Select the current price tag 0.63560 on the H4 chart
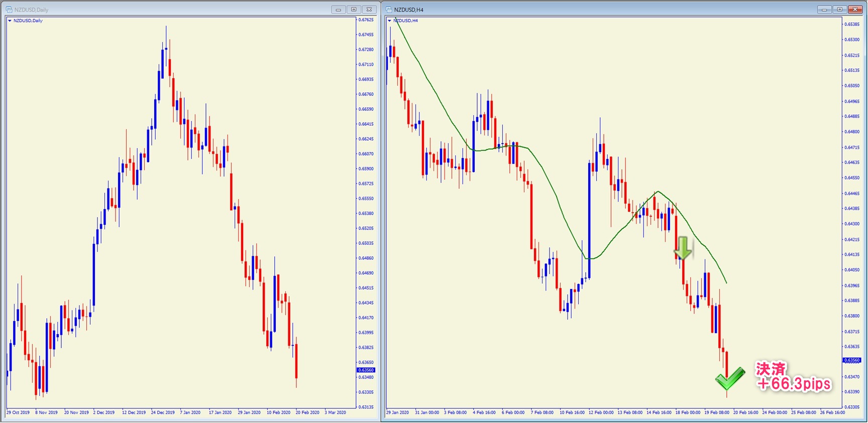The width and height of the screenshot is (868, 423). coord(851,360)
